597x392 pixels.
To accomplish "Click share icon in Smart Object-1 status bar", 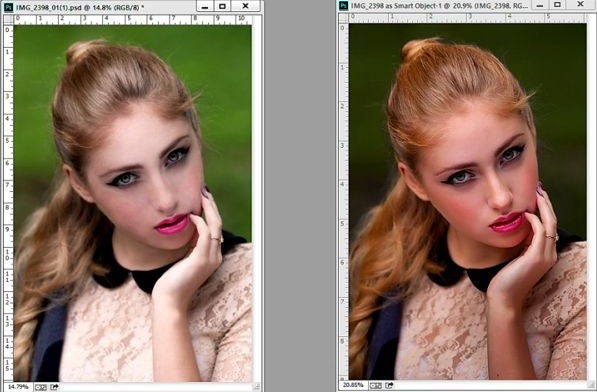I will click(389, 386).
